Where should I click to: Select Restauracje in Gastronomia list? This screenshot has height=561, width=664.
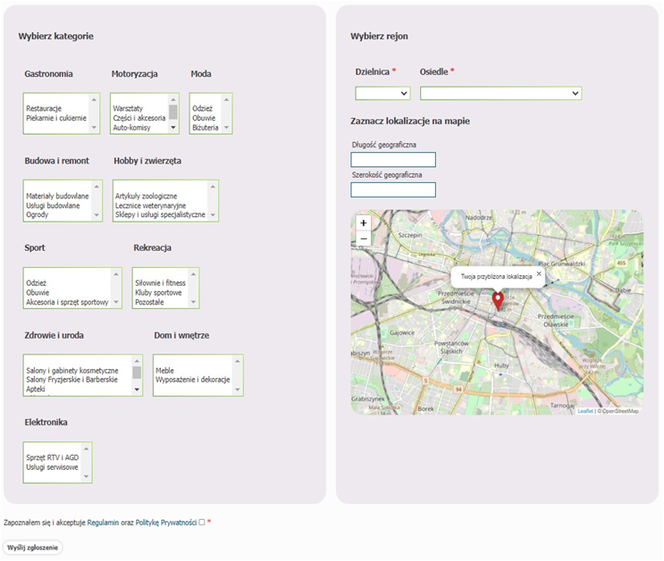(x=45, y=108)
